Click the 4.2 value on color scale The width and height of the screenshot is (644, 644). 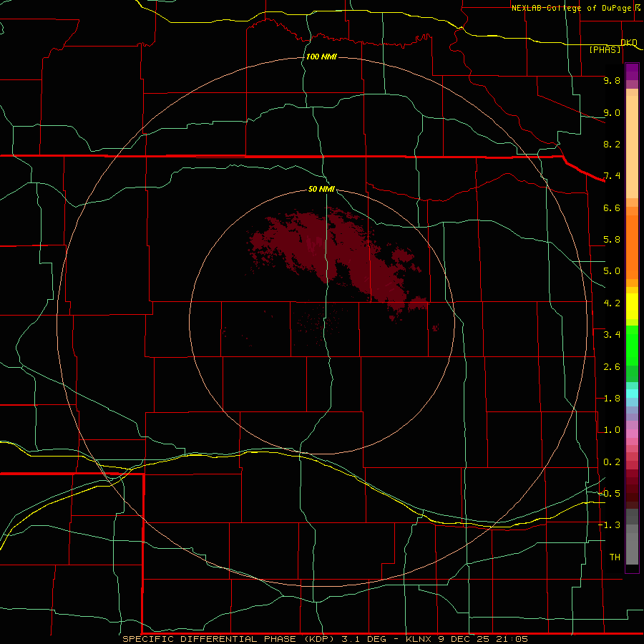click(612, 303)
